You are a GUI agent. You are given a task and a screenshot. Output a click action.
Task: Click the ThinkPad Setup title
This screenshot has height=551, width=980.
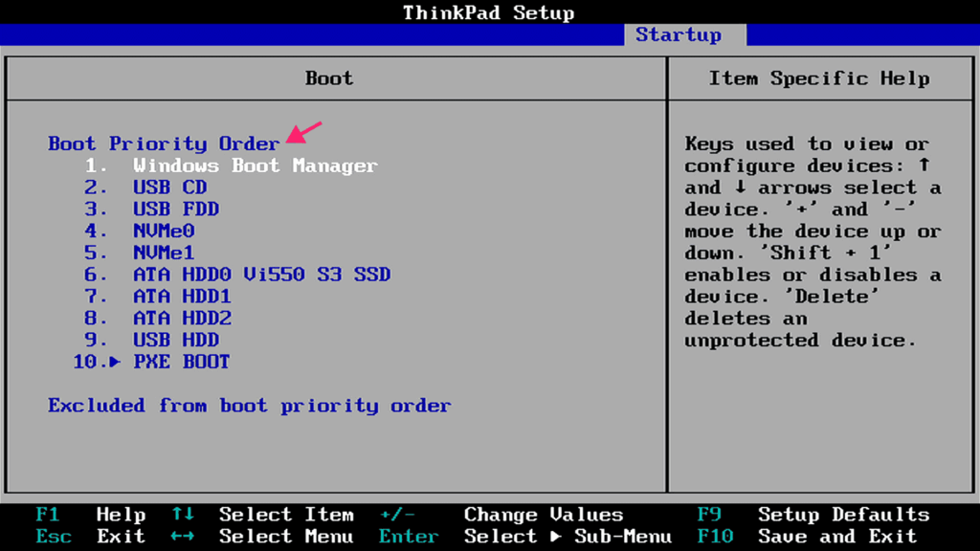click(x=488, y=12)
